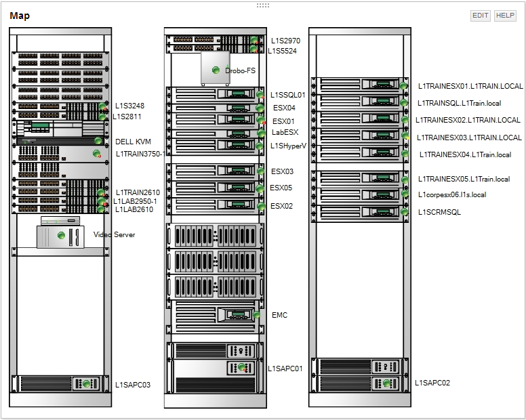Click the L1TRAINSQL status icon
The image size is (526, 420).
point(404,102)
